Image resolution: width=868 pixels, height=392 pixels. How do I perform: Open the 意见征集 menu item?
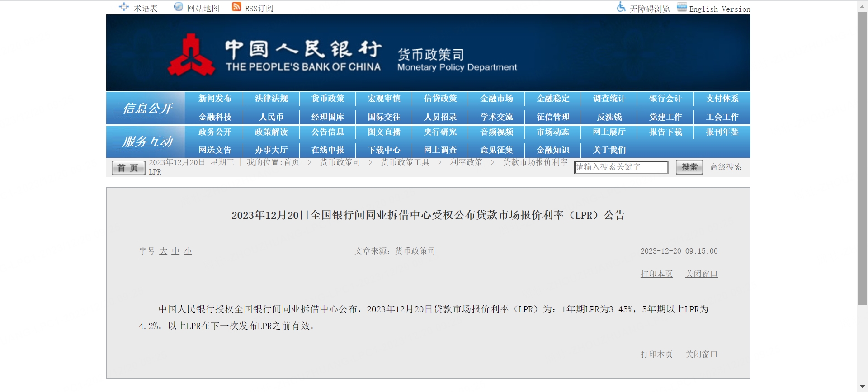pos(497,150)
